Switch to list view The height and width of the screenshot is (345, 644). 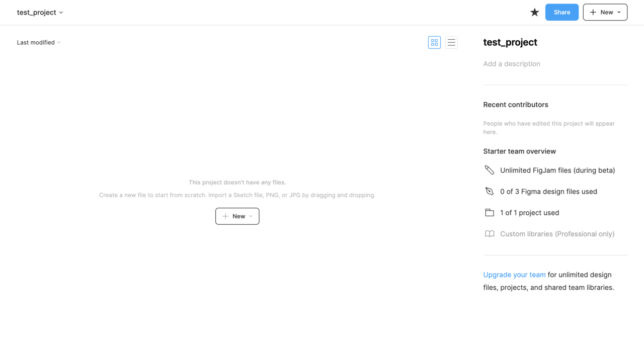click(x=451, y=43)
